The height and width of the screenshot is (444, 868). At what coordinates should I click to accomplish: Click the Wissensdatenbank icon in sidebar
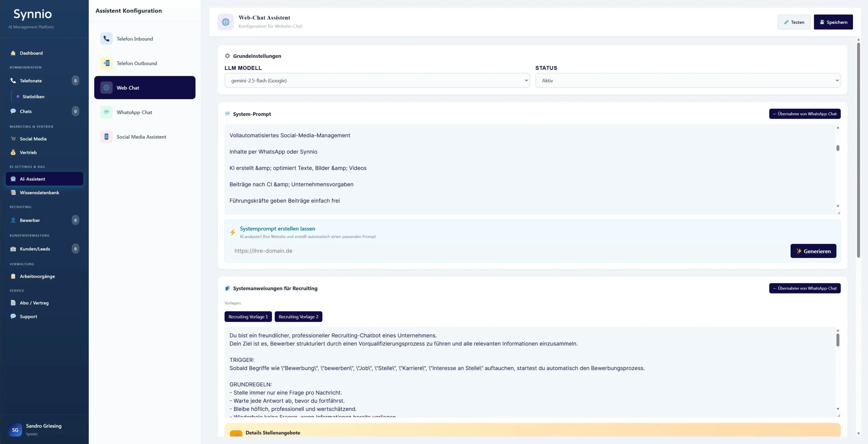click(13, 193)
